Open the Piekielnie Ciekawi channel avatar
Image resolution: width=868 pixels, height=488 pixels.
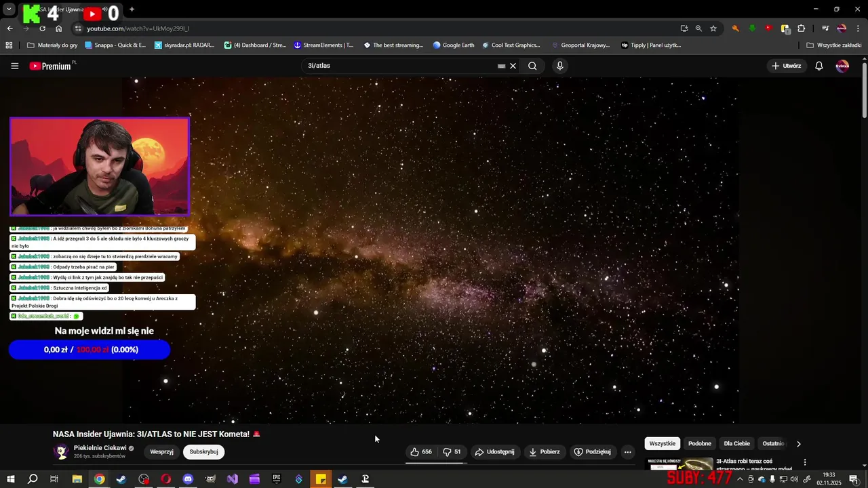pos(61,451)
